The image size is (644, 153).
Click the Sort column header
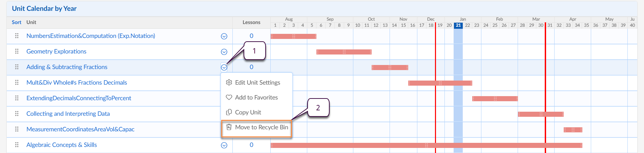coord(16,22)
